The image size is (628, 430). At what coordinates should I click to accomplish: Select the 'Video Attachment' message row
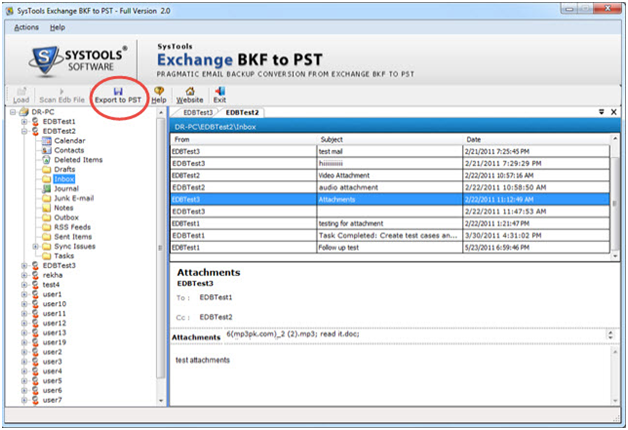coord(390,175)
